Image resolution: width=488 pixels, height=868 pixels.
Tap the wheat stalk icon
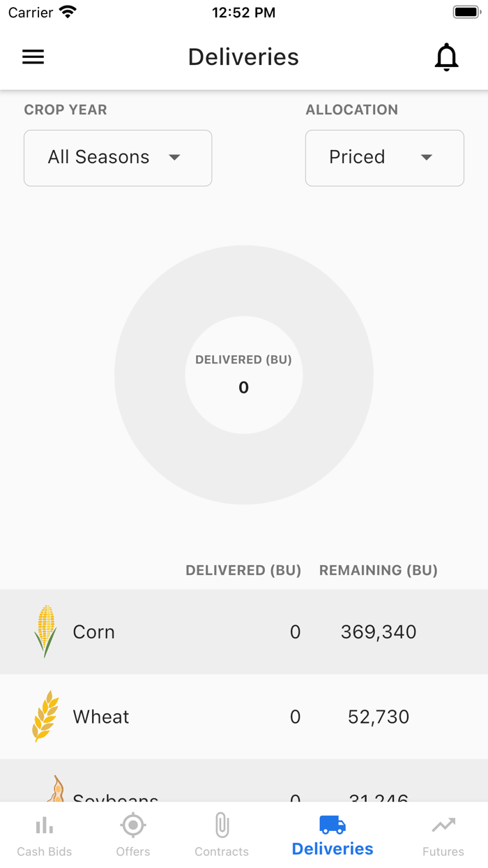click(x=45, y=716)
